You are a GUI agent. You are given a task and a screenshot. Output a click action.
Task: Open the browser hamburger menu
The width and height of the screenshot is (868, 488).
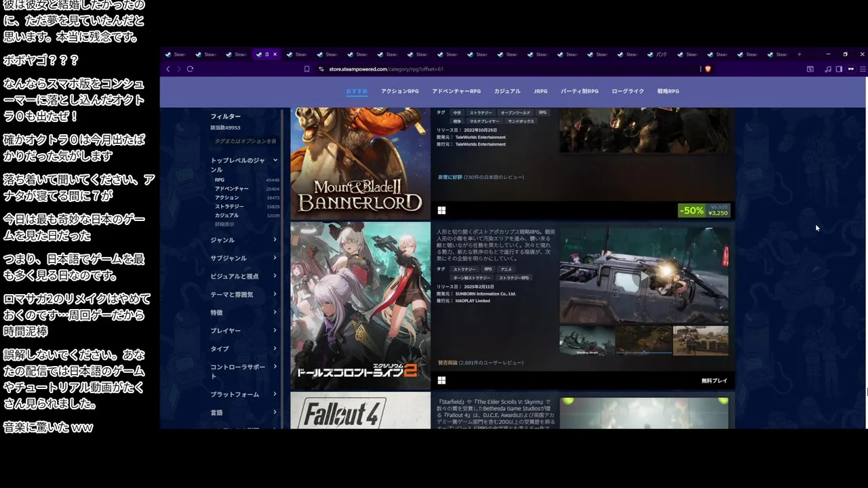[x=863, y=69]
